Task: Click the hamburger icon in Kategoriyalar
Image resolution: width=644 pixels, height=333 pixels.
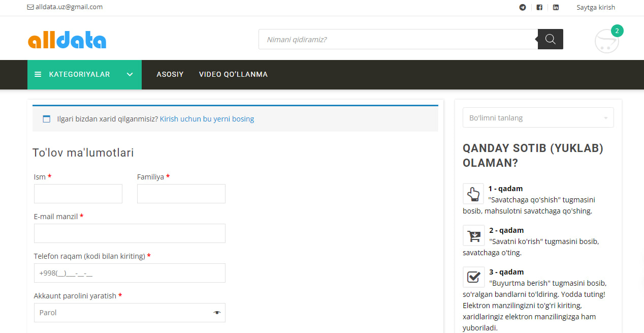Action: point(38,74)
